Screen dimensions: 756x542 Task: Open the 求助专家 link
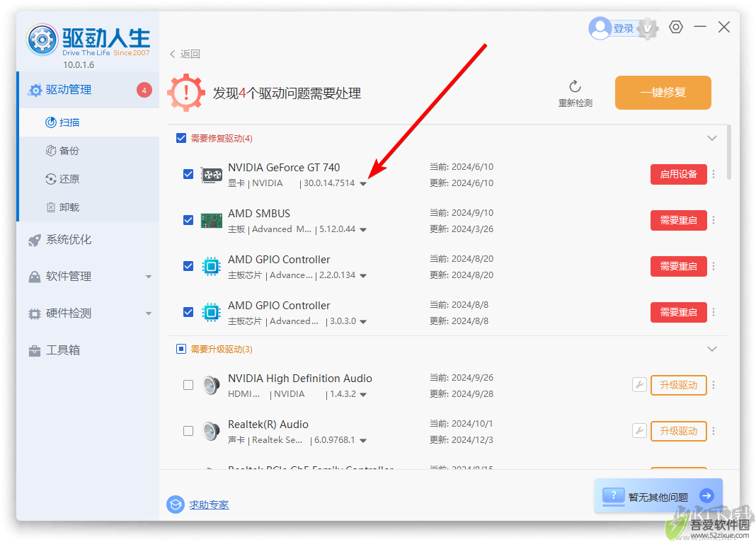[209, 505]
